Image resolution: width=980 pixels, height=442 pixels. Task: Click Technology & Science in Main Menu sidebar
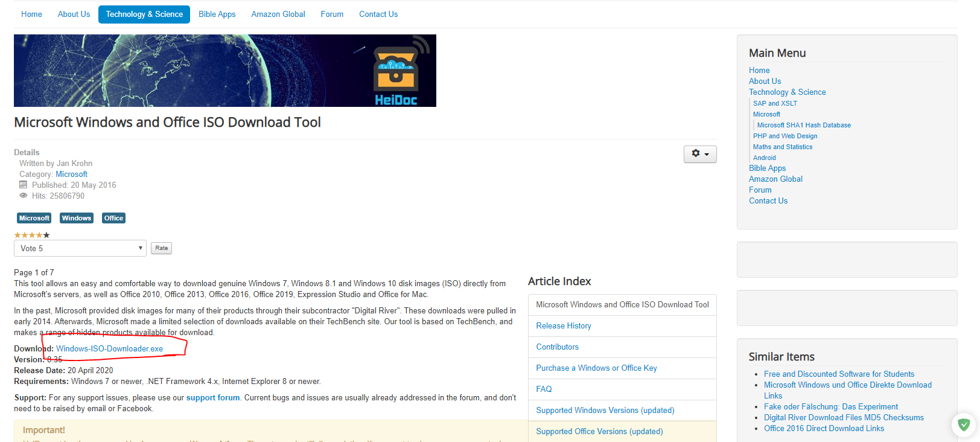pos(787,92)
